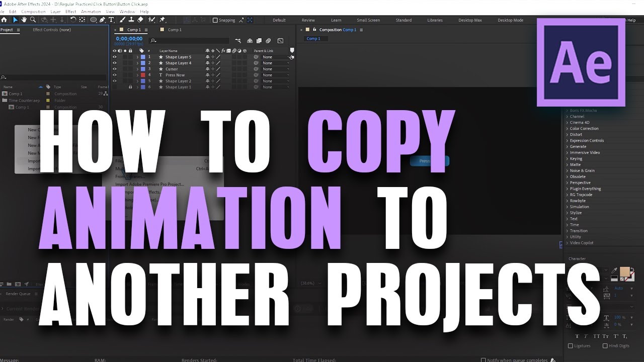Open the Graph Editor icon

pyautogui.click(x=280, y=41)
